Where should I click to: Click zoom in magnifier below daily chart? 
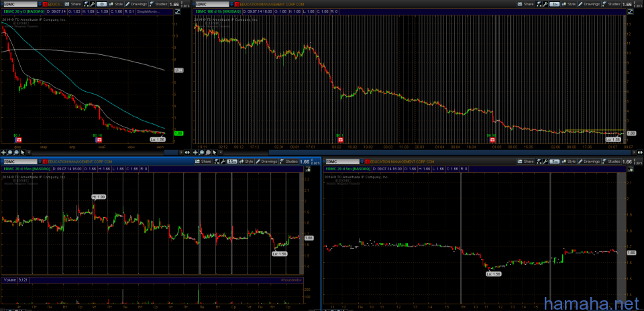click(x=10, y=152)
